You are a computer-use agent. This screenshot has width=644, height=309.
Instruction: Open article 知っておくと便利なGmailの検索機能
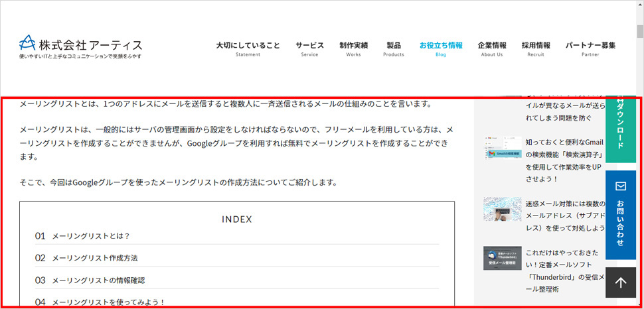[x=564, y=161]
